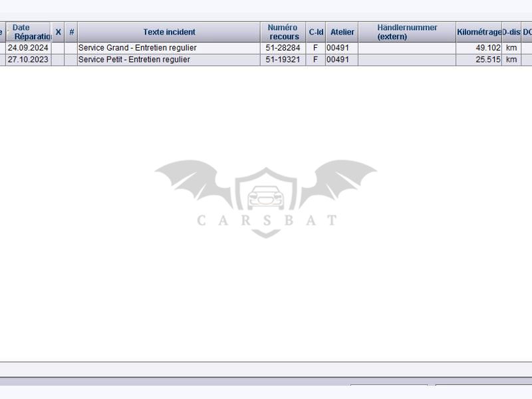Sort by Texte incident column header
Viewport: 532px width, 399px height.
click(169, 32)
